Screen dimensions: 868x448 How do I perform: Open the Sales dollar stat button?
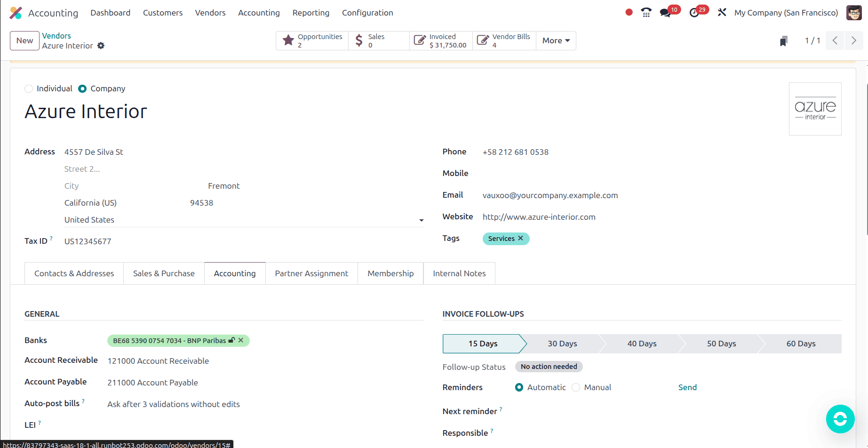pos(379,40)
